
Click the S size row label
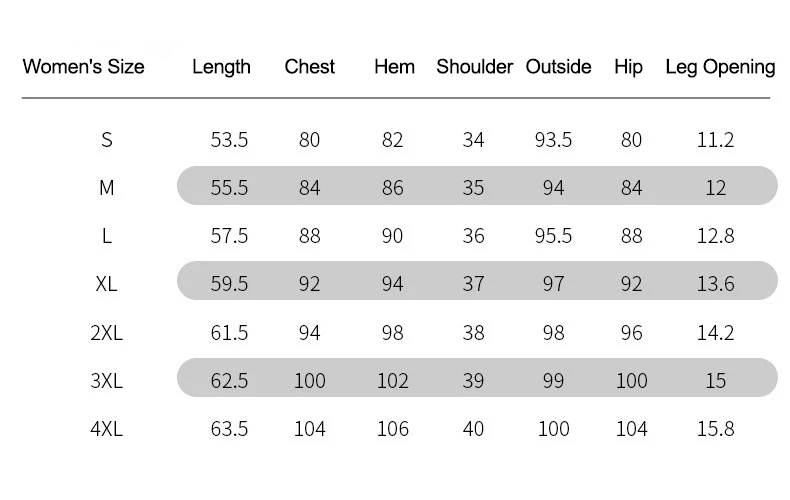tap(106, 140)
